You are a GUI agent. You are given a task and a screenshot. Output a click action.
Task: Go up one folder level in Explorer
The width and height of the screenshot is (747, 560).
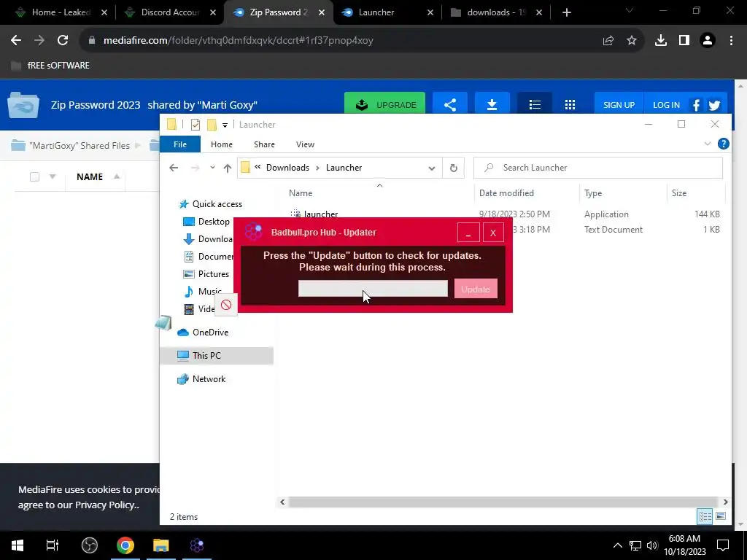(x=228, y=168)
